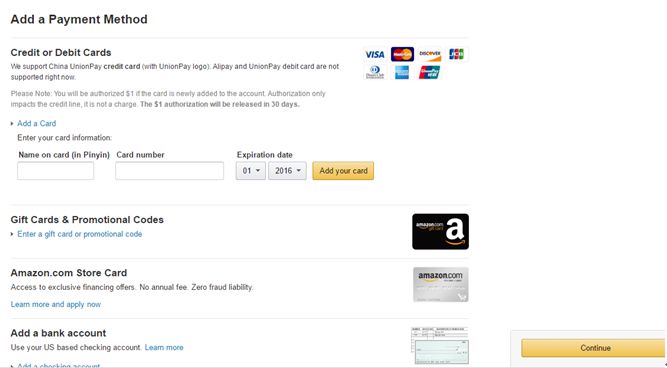The width and height of the screenshot is (667, 368).
Task: Click the Add your card button
Action: tap(343, 171)
